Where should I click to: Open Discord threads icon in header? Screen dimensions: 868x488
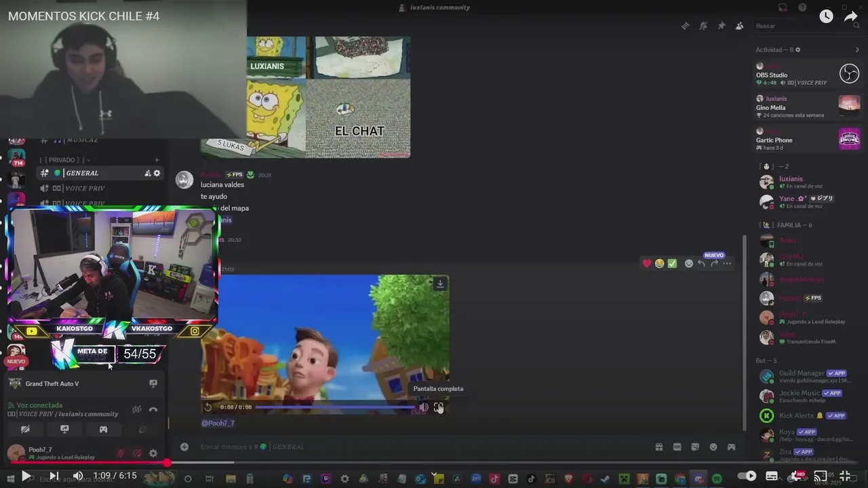pos(685,26)
